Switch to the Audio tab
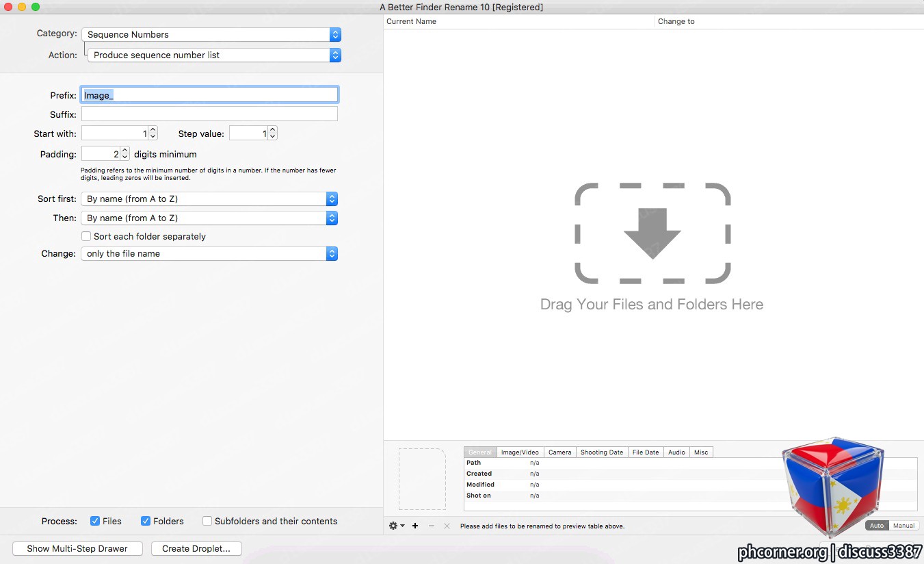Image resolution: width=924 pixels, height=564 pixels. pyautogui.click(x=676, y=452)
